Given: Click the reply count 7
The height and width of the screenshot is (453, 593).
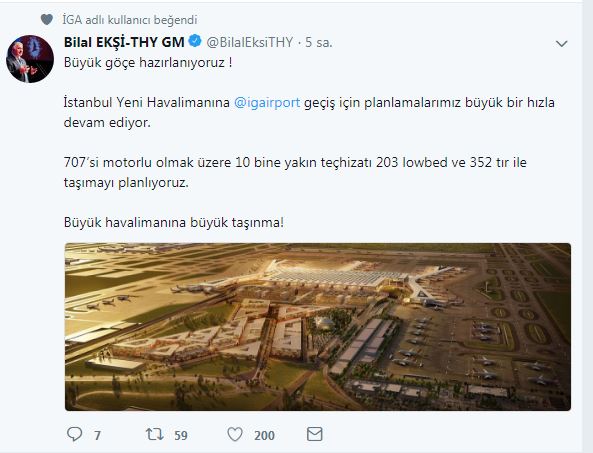Looking at the screenshot, I should [97, 436].
